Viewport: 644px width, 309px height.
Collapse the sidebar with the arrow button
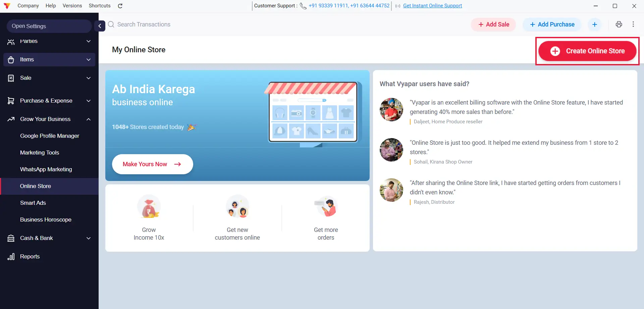(100, 26)
